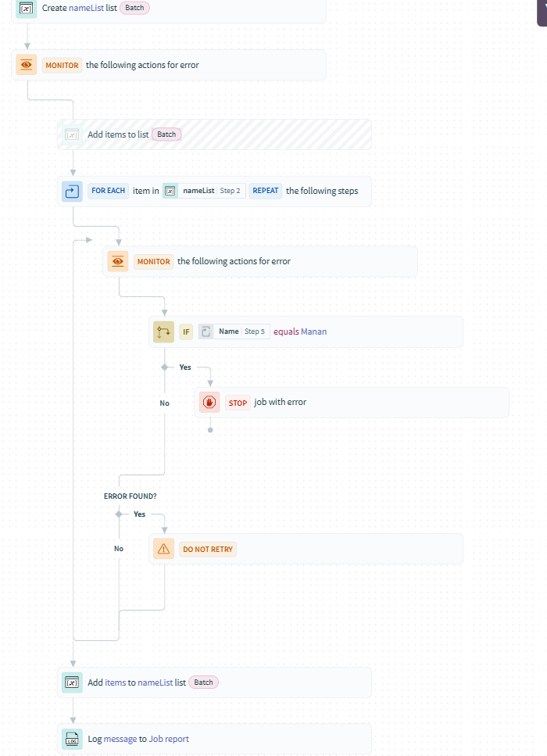This screenshot has height=756, width=547.
Task: Click the message link in Log step
Action: point(120,739)
